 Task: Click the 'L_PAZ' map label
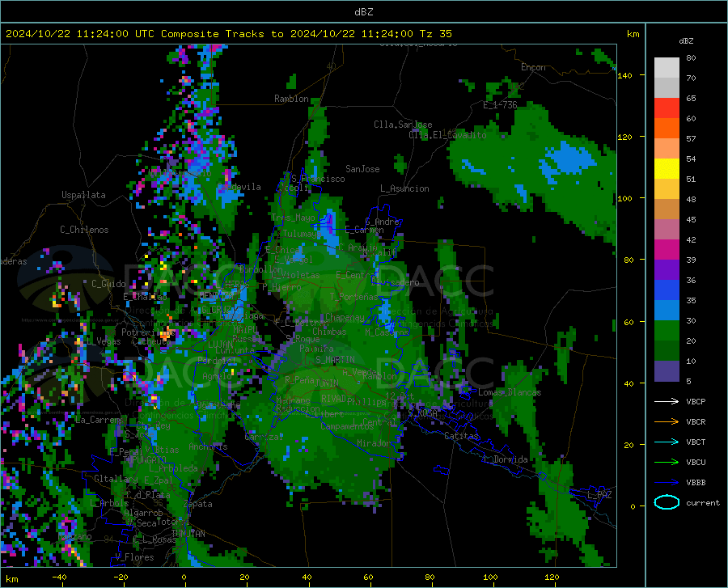click(599, 495)
